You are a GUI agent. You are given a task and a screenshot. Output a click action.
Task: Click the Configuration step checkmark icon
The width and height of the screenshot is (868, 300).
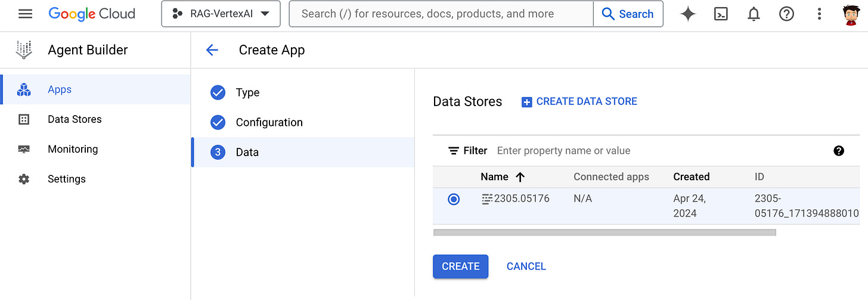(218, 122)
